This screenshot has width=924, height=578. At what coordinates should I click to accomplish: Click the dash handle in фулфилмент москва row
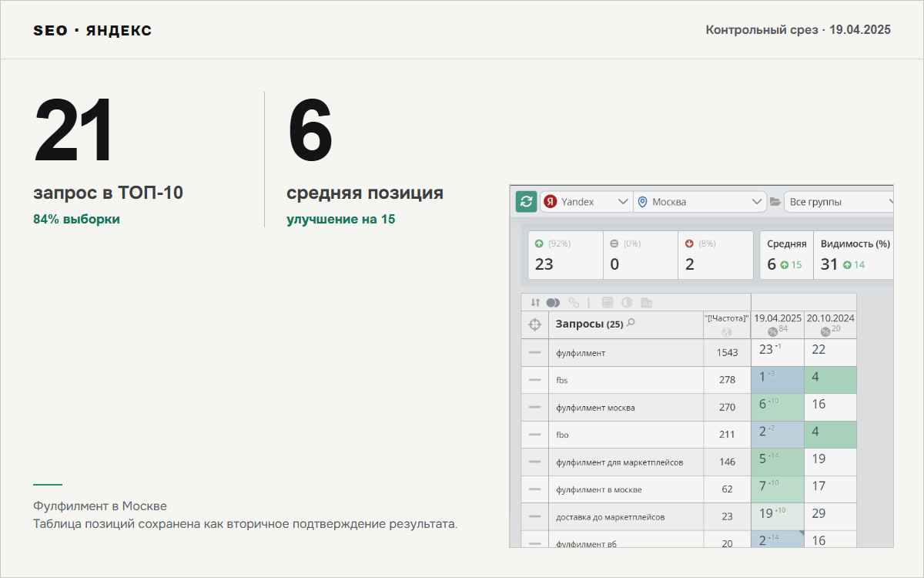coord(535,408)
